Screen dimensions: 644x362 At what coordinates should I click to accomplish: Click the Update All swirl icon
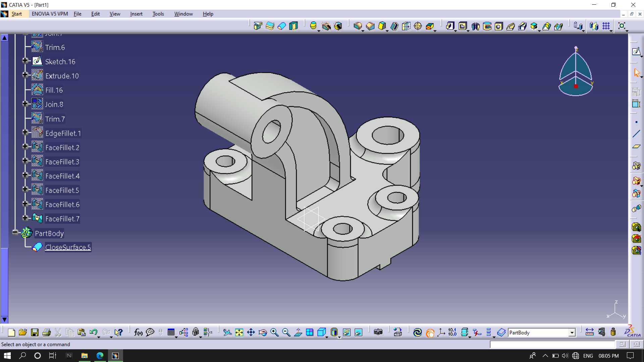pyautogui.click(x=418, y=332)
